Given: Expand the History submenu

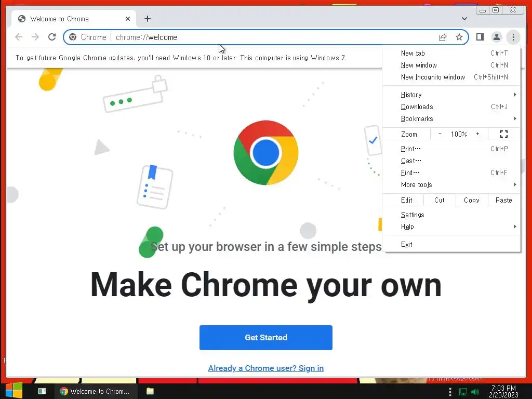Looking at the screenshot, I should (x=451, y=95).
